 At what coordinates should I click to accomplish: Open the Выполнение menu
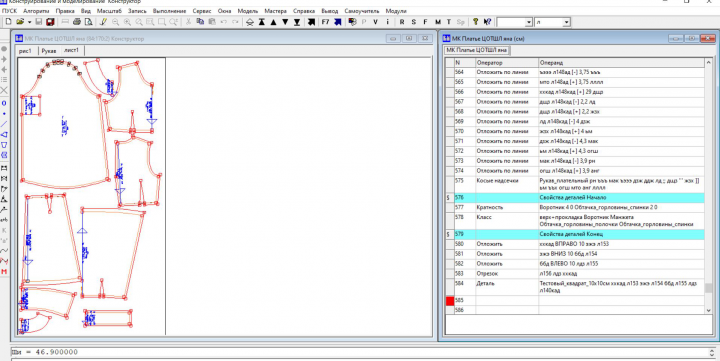(169, 11)
